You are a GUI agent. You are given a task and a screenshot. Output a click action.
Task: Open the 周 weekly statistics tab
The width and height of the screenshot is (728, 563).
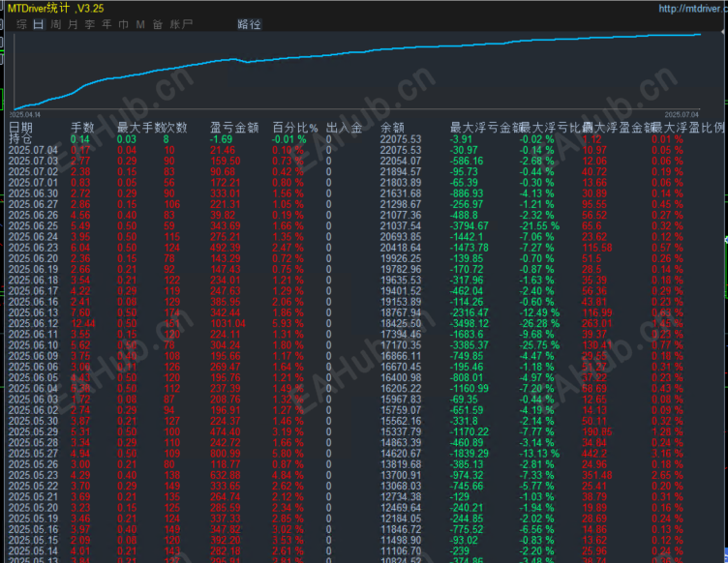pos(56,24)
